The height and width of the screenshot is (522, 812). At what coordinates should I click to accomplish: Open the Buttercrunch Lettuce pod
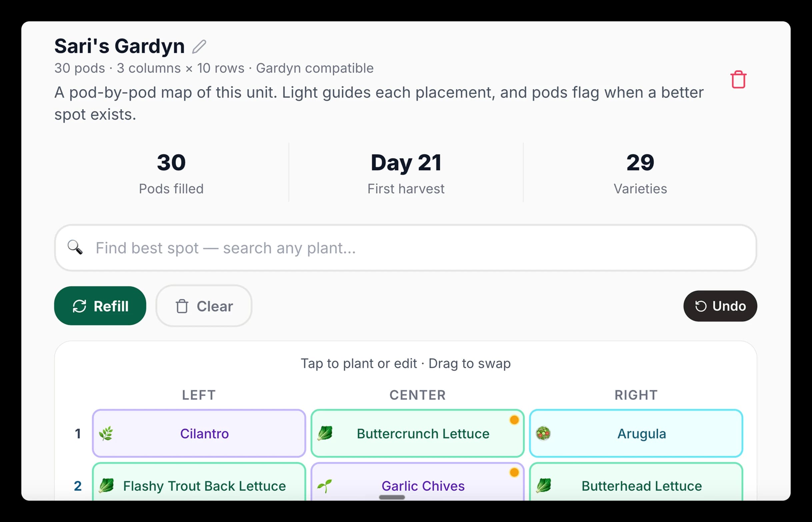click(418, 434)
